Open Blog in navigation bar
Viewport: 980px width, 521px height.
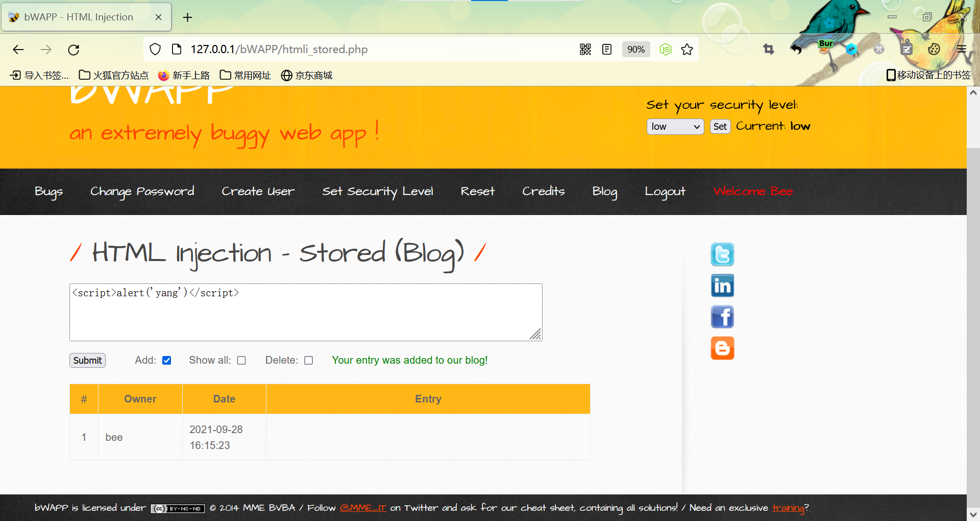click(605, 192)
